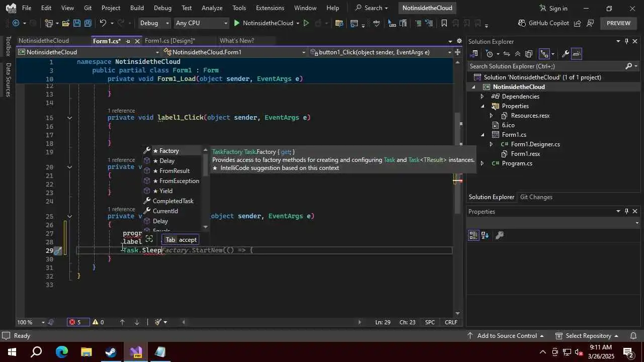Click the Open File folder icon
Viewport: 644px width, 362px height.
pos(65,23)
